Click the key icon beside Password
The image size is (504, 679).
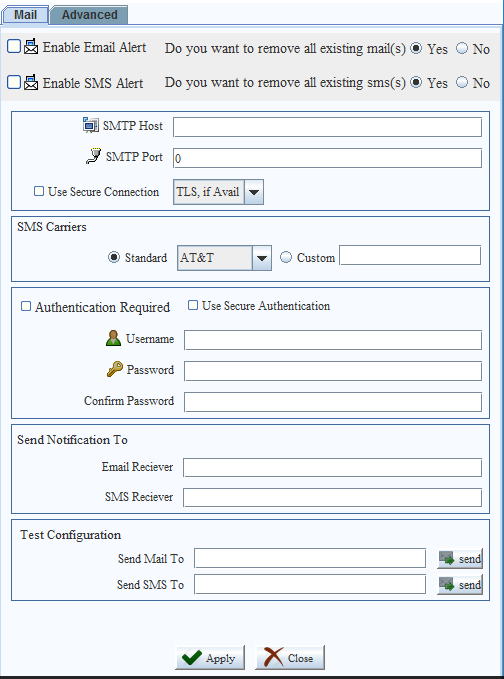point(114,369)
